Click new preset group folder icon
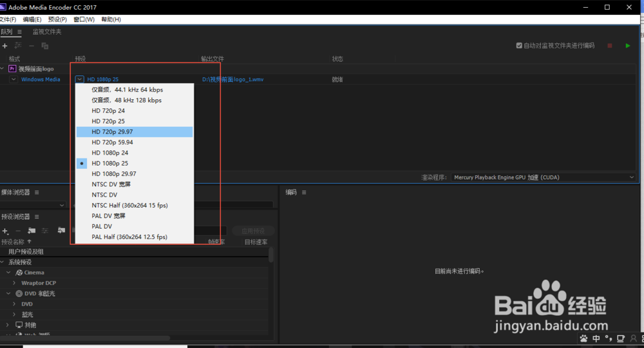Screen dimensions: 644x348 pyautogui.click(x=32, y=231)
